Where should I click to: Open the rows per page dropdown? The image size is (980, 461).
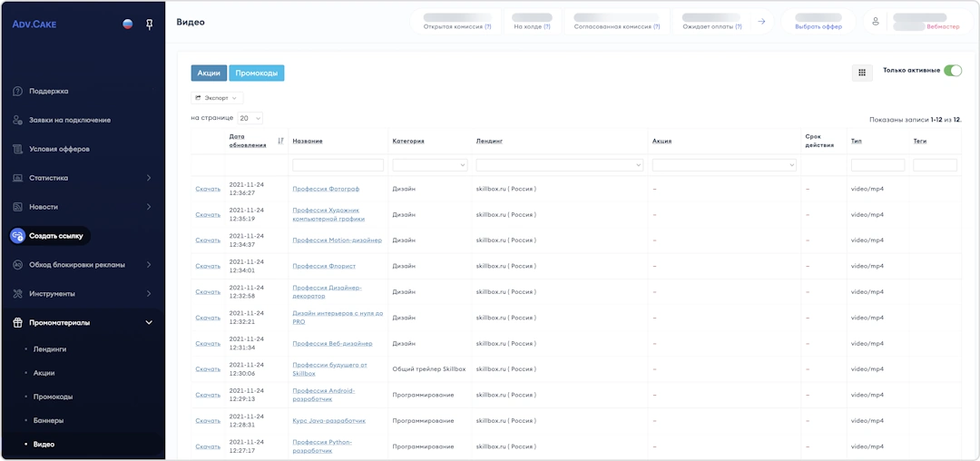pyautogui.click(x=250, y=118)
